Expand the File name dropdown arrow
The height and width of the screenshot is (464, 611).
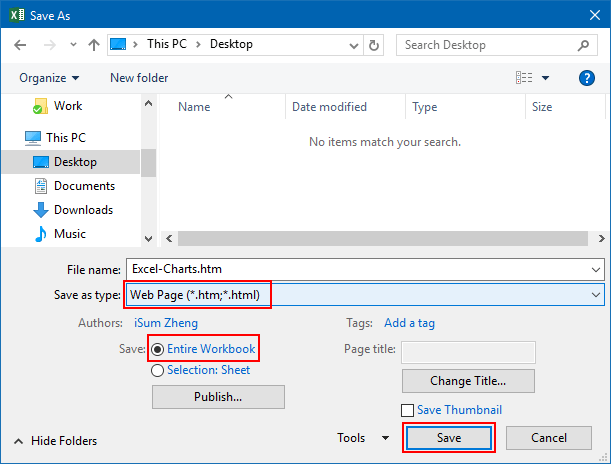596,270
